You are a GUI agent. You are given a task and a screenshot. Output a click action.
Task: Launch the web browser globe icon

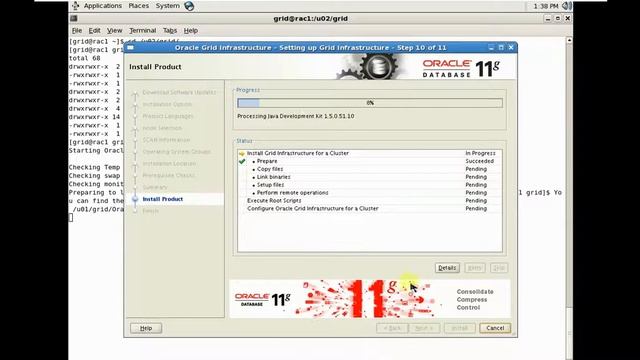[189, 6]
